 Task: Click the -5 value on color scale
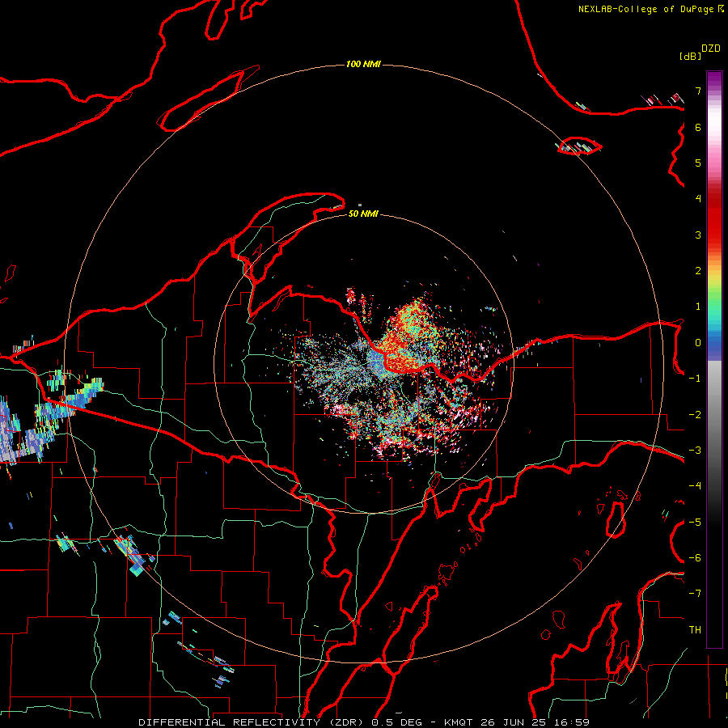695,522
